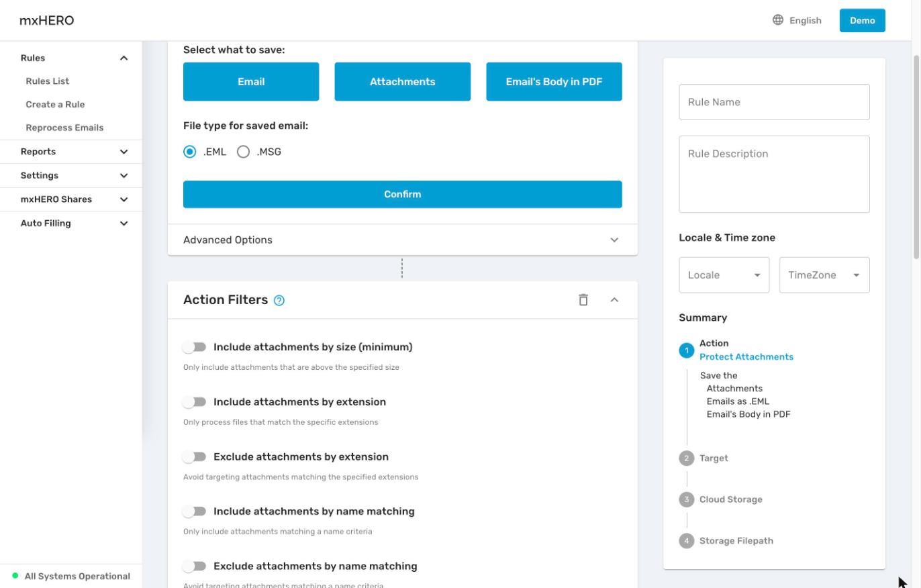Screen dimensions: 921x588
Task: Select .EML file type radio
Action: click(x=190, y=152)
